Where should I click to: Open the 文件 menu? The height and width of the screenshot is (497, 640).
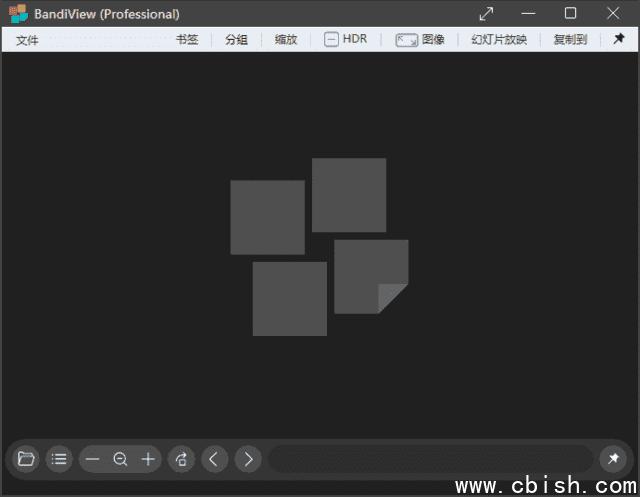27,40
